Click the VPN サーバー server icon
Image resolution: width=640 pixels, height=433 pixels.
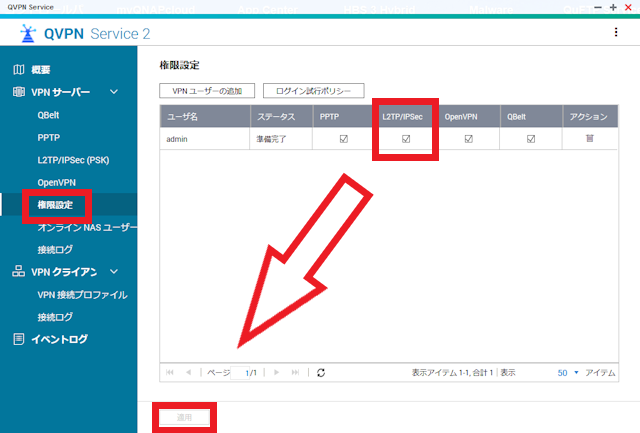coord(18,92)
